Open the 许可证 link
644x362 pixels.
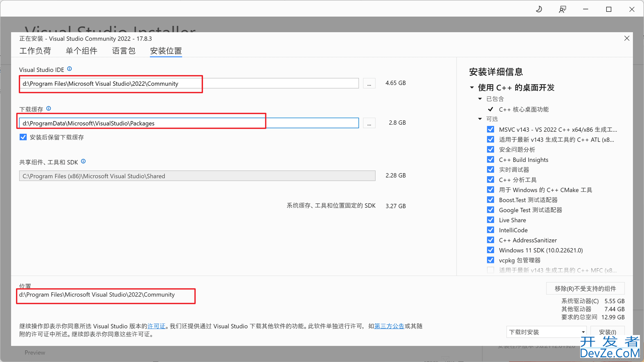156,326
